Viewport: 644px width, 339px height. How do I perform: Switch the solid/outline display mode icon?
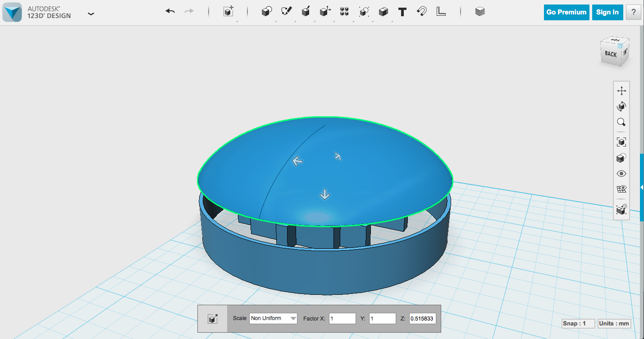coord(621,158)
